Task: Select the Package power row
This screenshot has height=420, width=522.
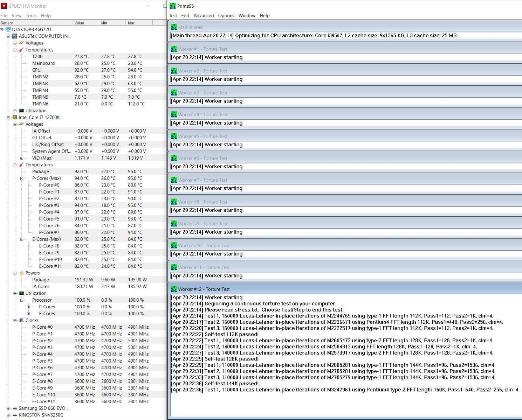Action: click(x=41, y=280)
